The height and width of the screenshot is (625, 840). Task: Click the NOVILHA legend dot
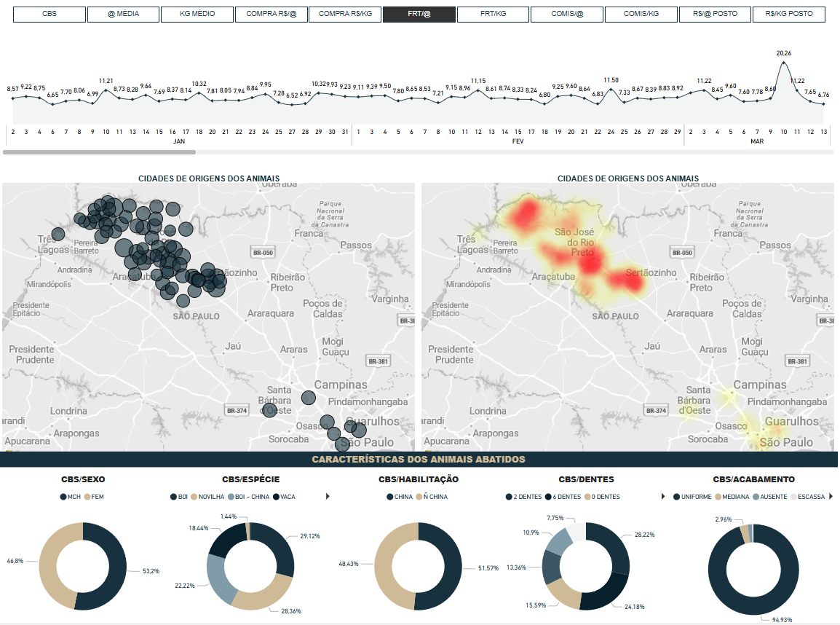pos(193,497)
